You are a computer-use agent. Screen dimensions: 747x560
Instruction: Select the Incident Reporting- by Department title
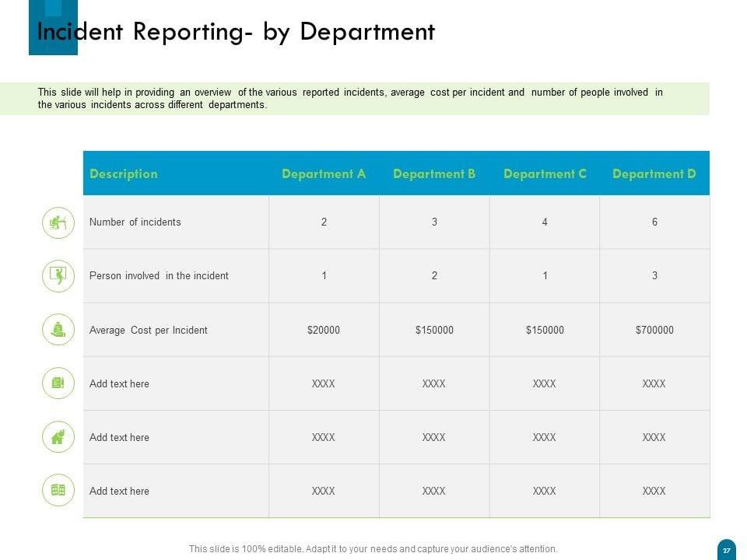[237, 32]
